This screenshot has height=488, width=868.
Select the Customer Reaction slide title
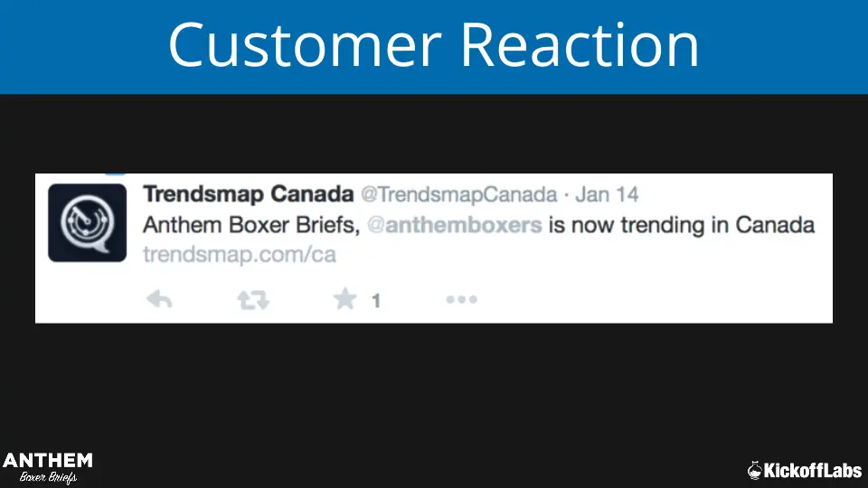click(434, 45)
